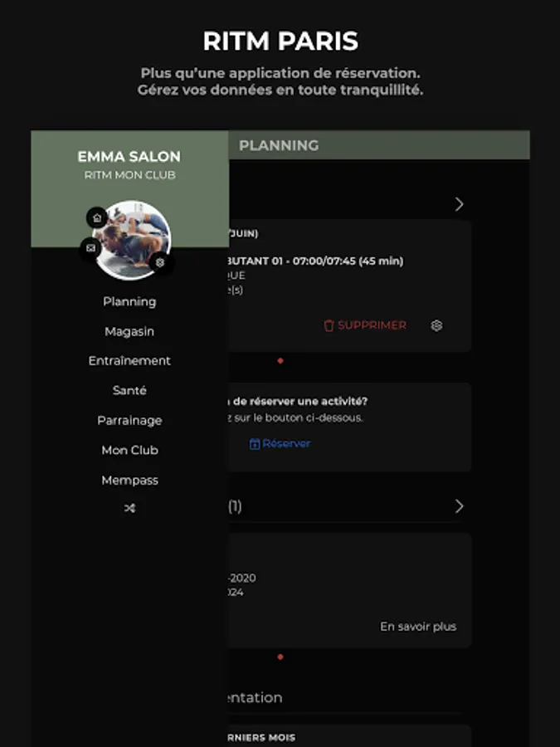Click the trash icon of SUPPRIMER
Screen dimensions: 560x747
[x=329, y=325]
